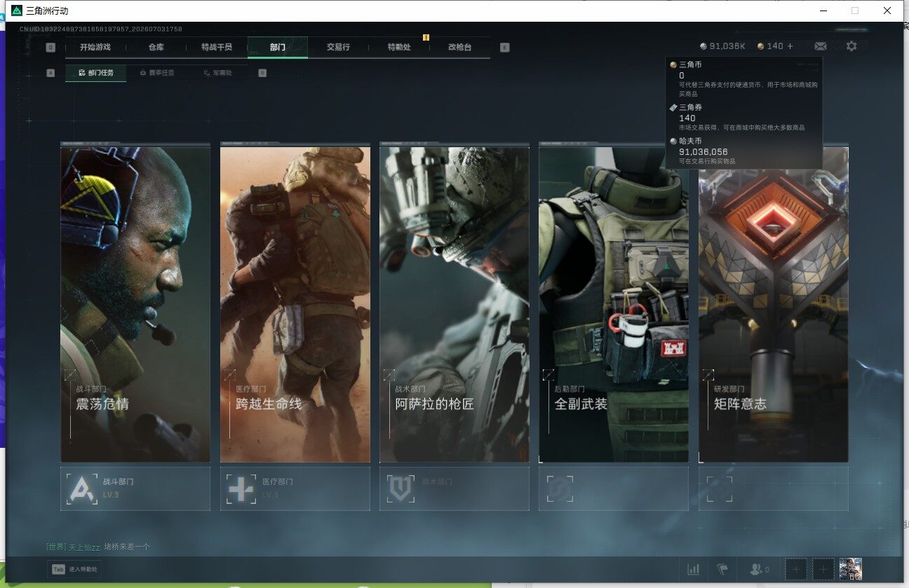The image size is (909, 588).
Task: Switch to the 仓库 tab
Action: click(156, 47)
